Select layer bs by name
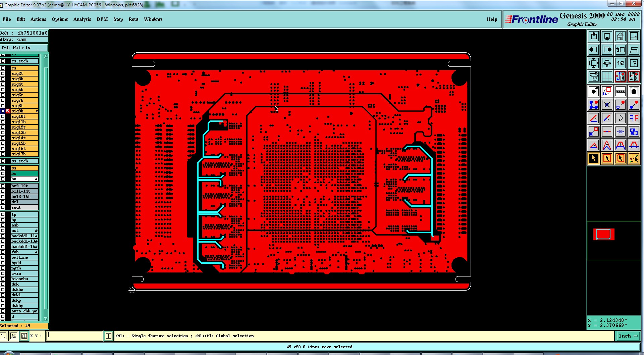 (24, 173)
